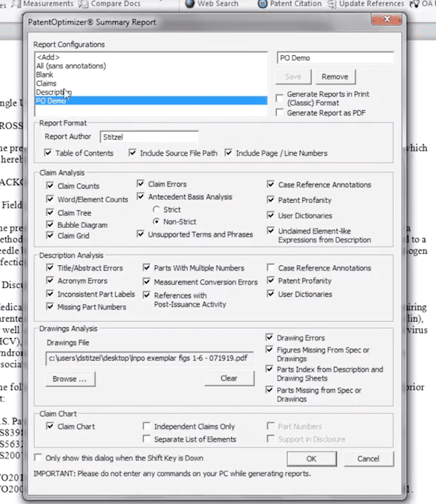Open Measurements tool in ribbon
Image resolution: width=436 pixels, height=504 pixels.
click(x=43, y=4)
